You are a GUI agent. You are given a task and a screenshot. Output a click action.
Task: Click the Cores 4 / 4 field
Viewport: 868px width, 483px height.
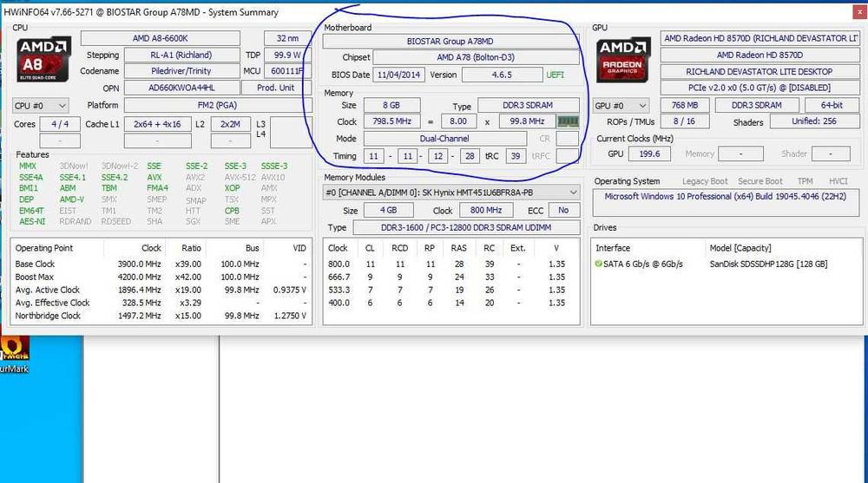click(60, 125)
